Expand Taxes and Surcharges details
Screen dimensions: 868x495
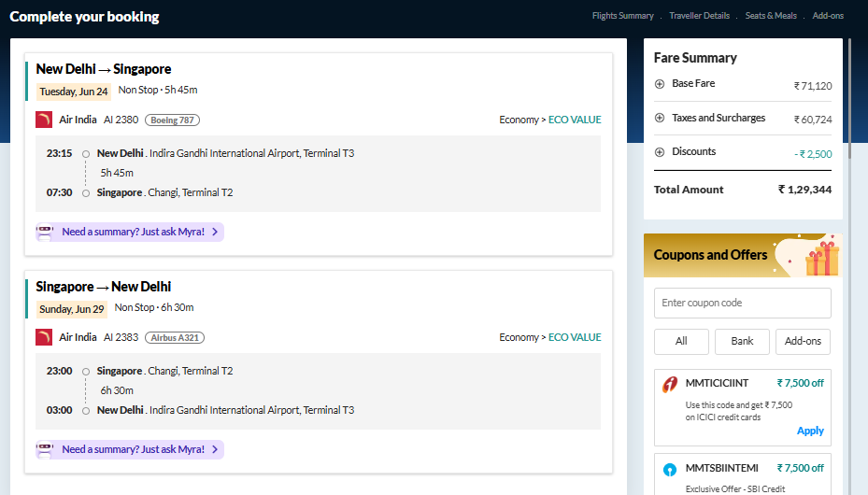tap(660, 118)
